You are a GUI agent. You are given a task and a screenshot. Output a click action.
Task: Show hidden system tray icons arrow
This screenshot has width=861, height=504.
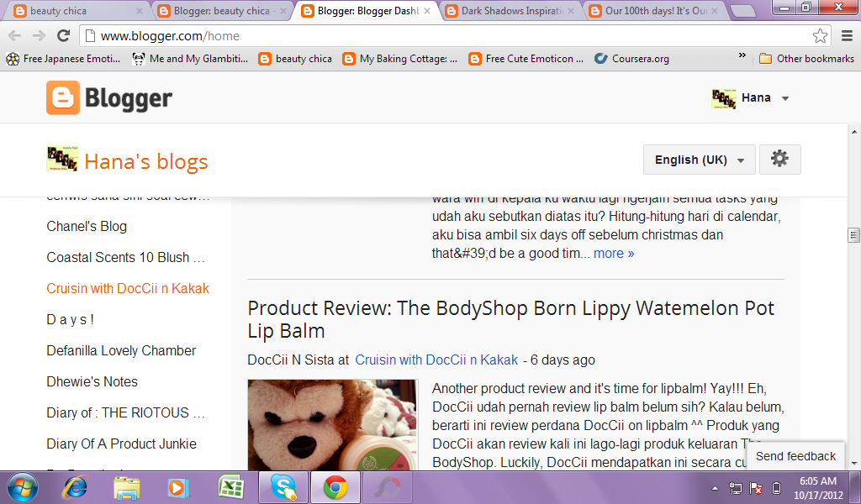click(x=715, y=487)
